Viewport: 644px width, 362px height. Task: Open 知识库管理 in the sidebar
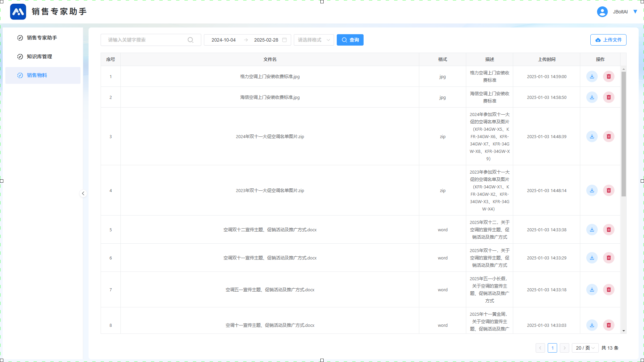point(43,57)
